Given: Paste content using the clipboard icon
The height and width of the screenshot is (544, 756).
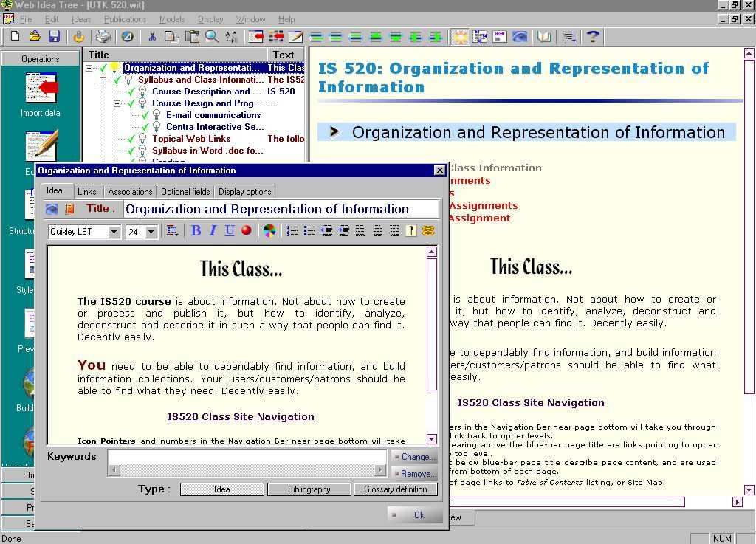Looking at the screenshot, I should coord(193,35).
